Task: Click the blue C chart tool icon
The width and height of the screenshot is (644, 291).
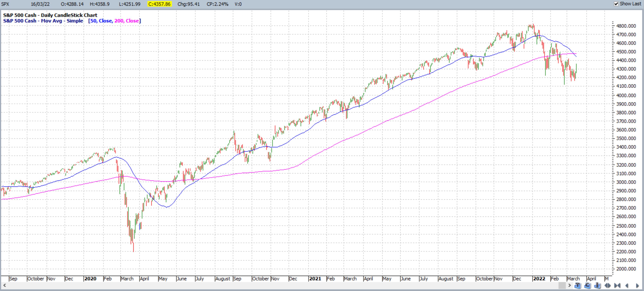Action: pos(588,285)
